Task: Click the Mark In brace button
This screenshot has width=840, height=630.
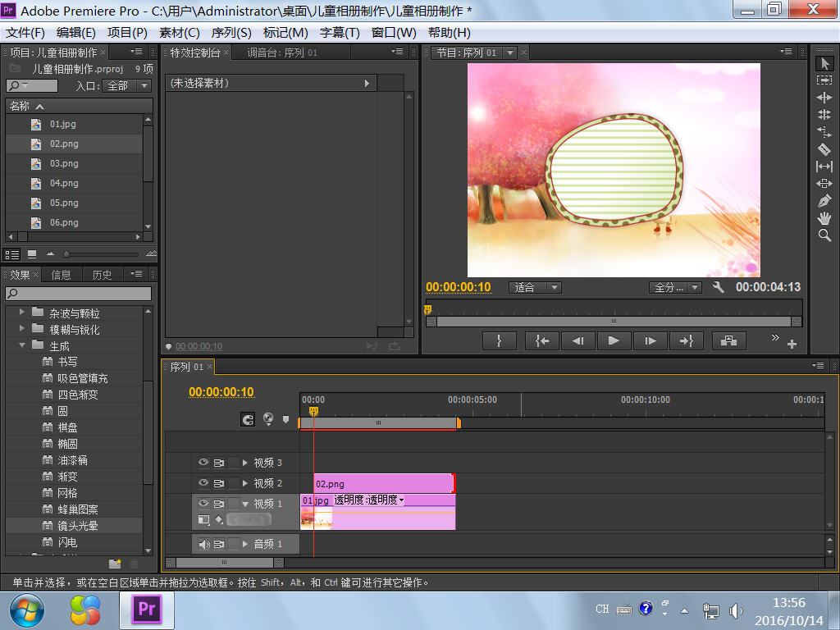Action: click(500, 340)
